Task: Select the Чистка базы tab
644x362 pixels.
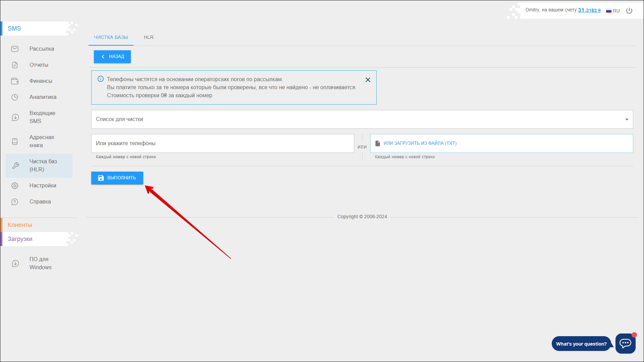Action: click(111, 37)
